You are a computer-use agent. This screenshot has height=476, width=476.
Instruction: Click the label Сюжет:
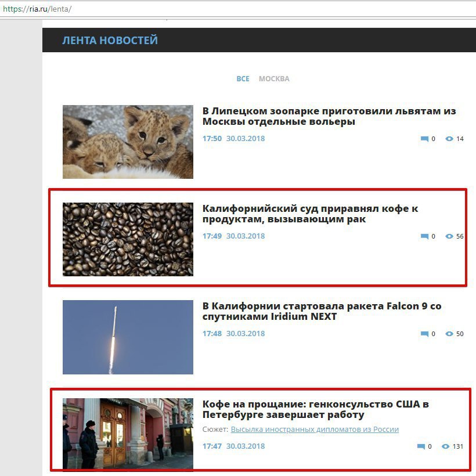[215, 430]
